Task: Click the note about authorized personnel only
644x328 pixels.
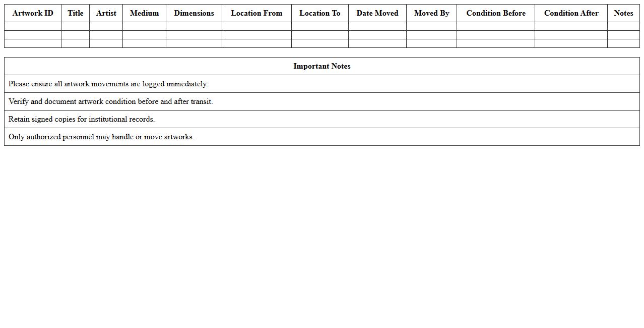Action: (x=101, y=137)
